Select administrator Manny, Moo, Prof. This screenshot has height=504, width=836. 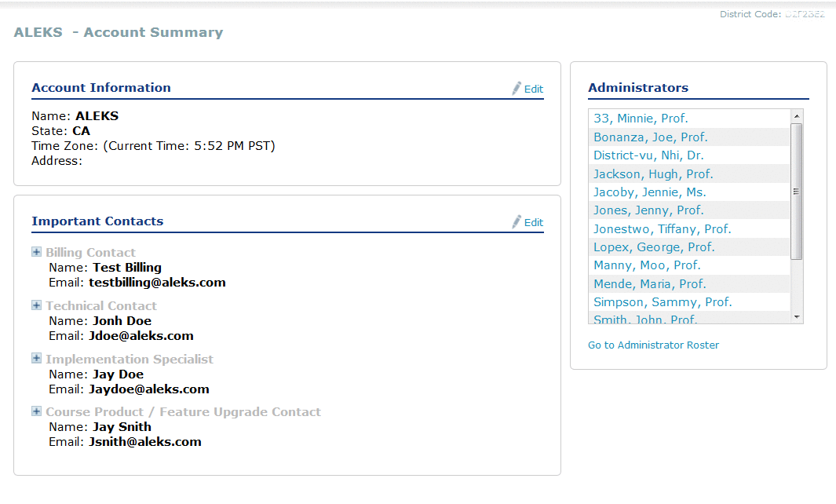(647, 265)
